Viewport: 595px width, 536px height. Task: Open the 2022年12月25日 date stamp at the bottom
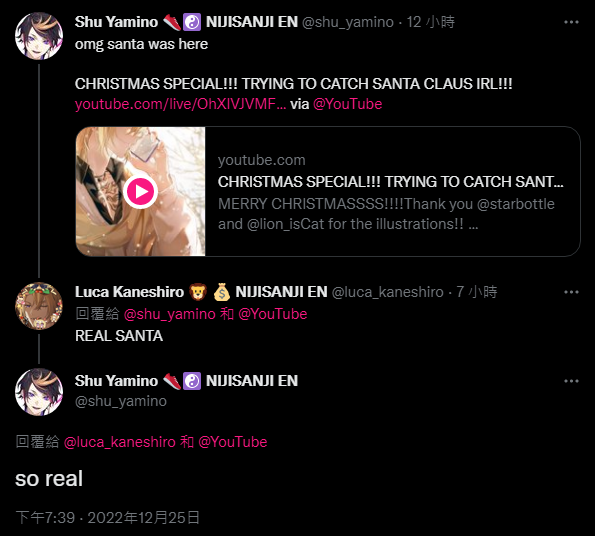(143, 517)
